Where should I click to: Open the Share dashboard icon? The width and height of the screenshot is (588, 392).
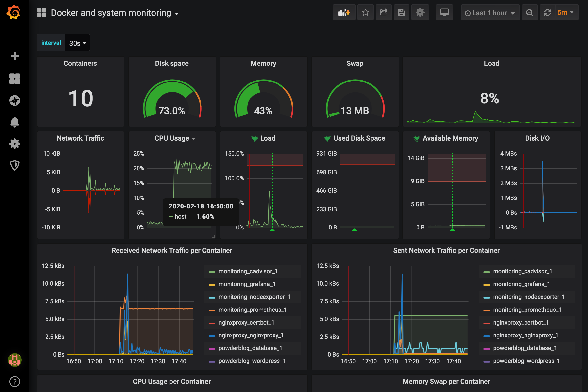(383, 13)
